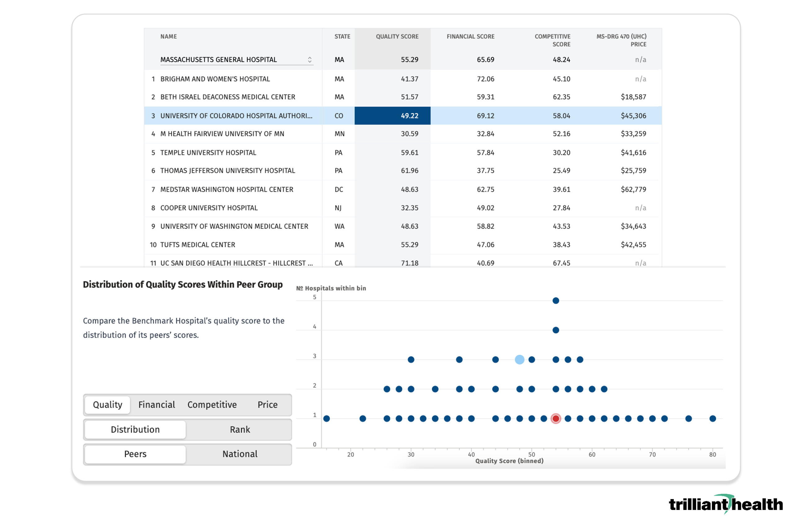Select MedStar Washington Hospital Center row

click(402, 189)
